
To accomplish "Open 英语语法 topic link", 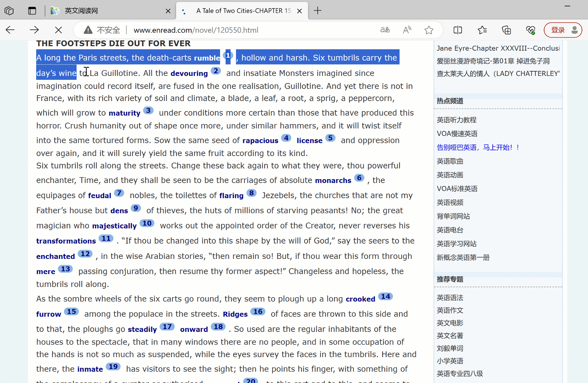I will pos(450,298).
